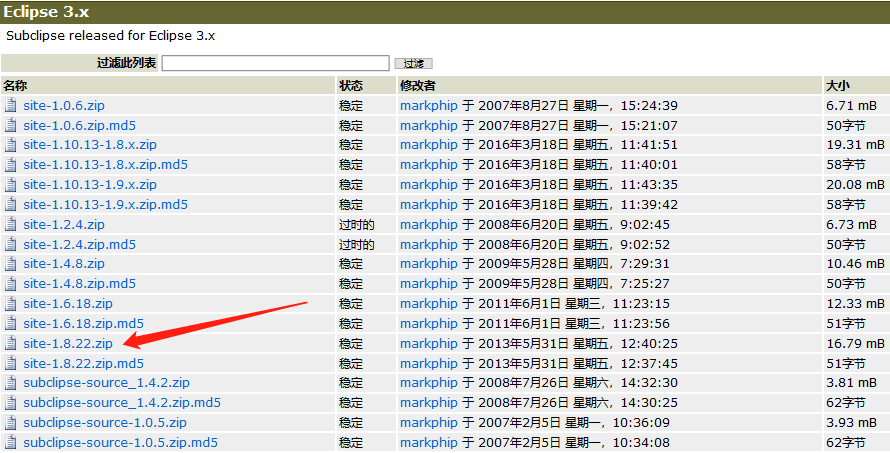Viewport: 890px width, 453px height.
Task: Click file icon beside site-1.6.18.zip.md5
Action: point(11,324)
